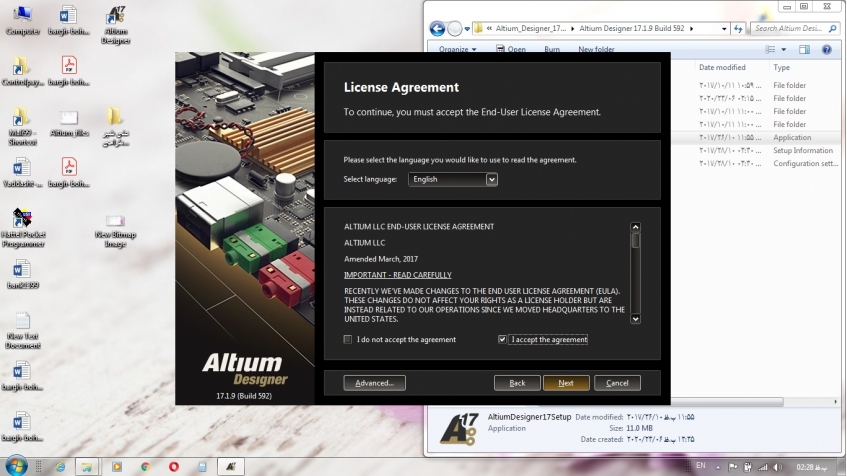Expand the address bar history dropdown

[724, 29]
